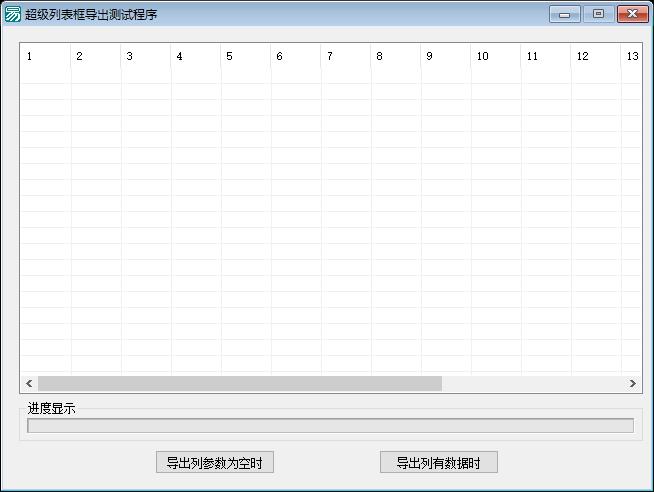Click the 进度显示 progress bar

click(330, 425)
